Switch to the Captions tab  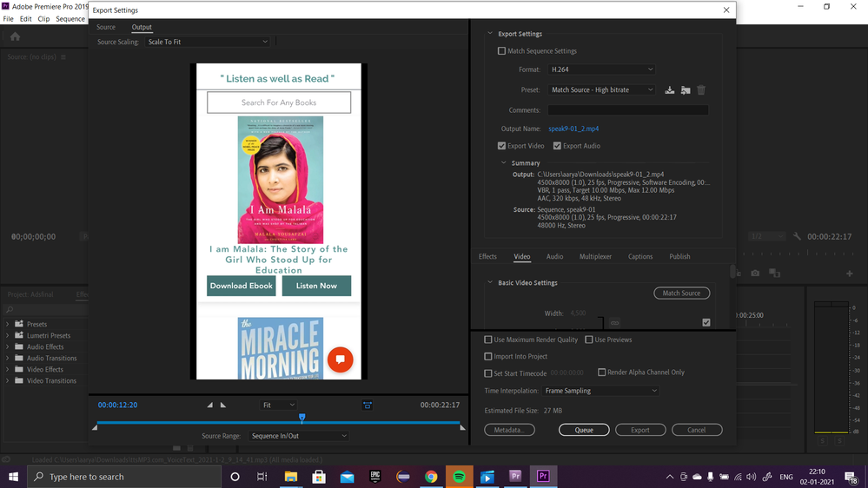click(640, 257)
